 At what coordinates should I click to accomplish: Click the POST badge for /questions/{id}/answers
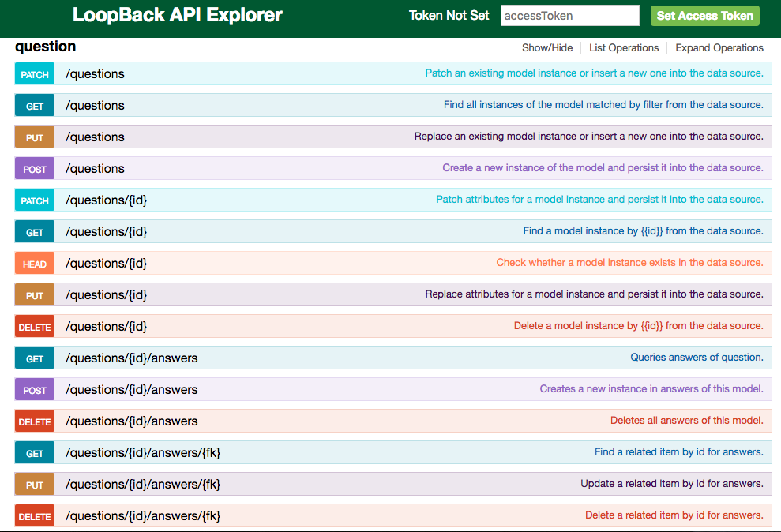[x=35, y=390]
